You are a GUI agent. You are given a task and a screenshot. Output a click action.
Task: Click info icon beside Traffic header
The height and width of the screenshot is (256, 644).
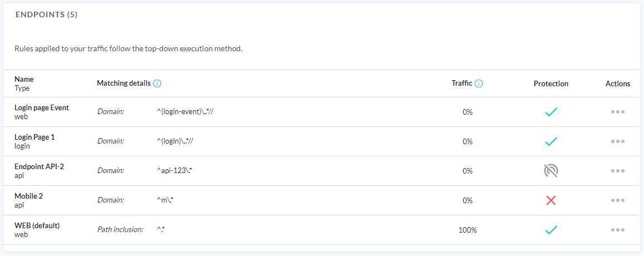(x=479, y=83)
